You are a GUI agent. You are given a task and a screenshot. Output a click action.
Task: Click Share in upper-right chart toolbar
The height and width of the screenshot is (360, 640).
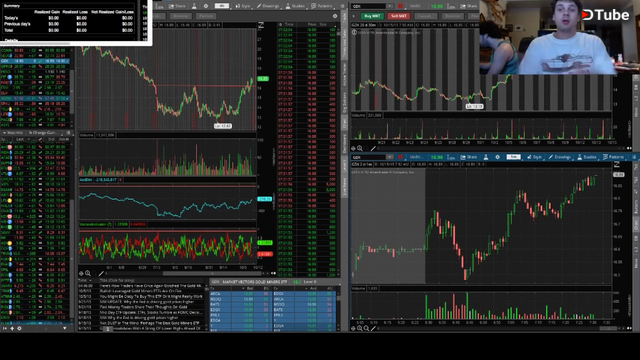click(x=469, y=6)
